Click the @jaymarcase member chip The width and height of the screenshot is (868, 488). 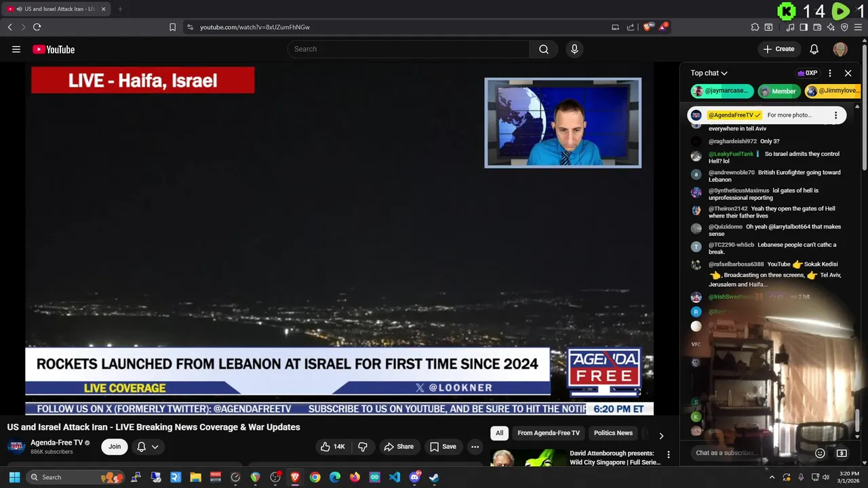[722, 91]
